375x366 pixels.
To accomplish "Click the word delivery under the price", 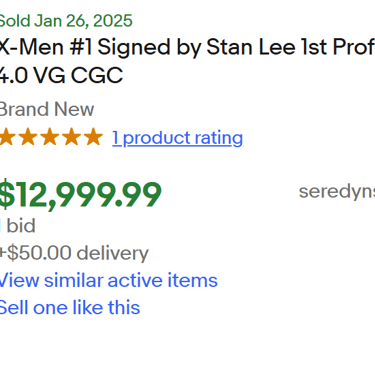I will [x=113, y=253].
